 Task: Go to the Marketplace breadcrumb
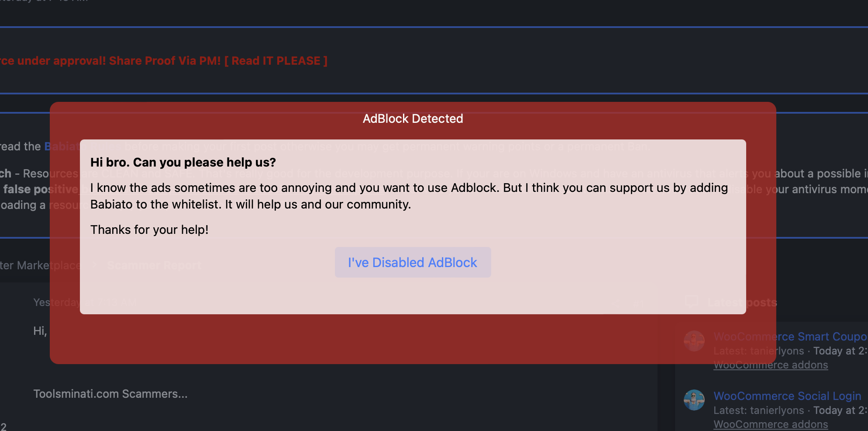(40, 265)
